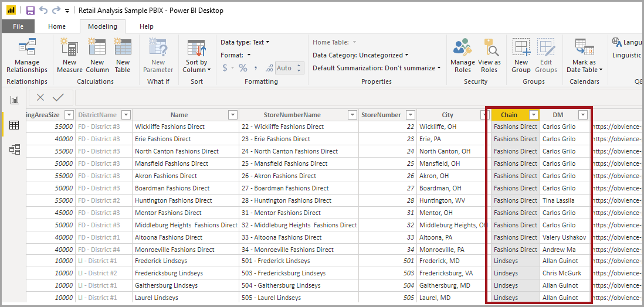Open the Chain column filter dropdown
This screenshot has height=307, width=644.
coord(533,115)
